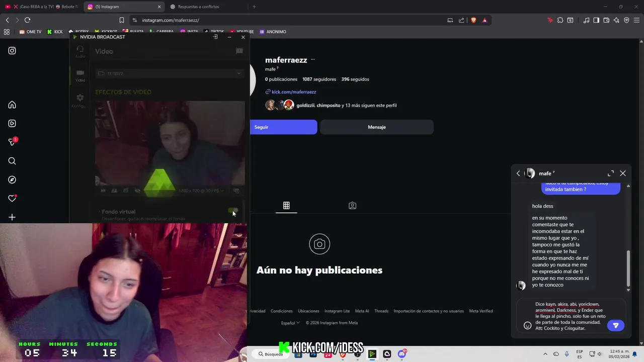Open Brave Shields lion icon
The image size is (644, 362).
[473, 20]
